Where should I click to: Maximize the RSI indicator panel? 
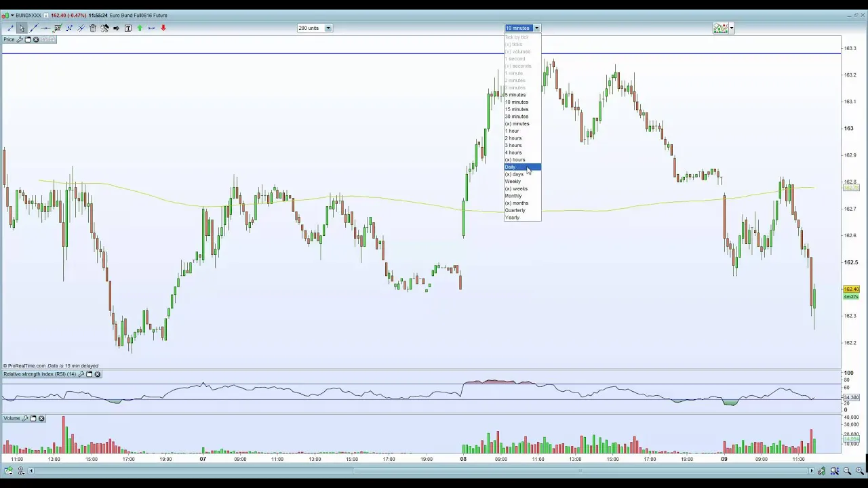(89, 374)
